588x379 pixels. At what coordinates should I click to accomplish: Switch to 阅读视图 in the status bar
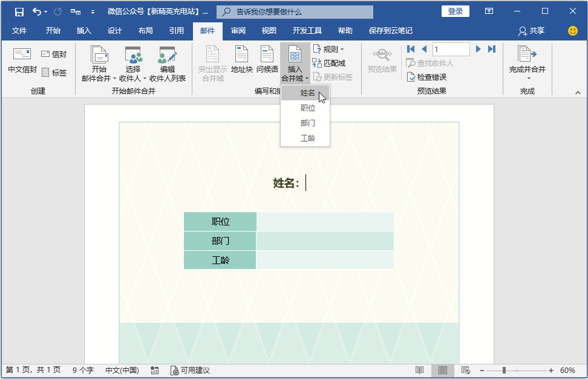coord(418,371)
